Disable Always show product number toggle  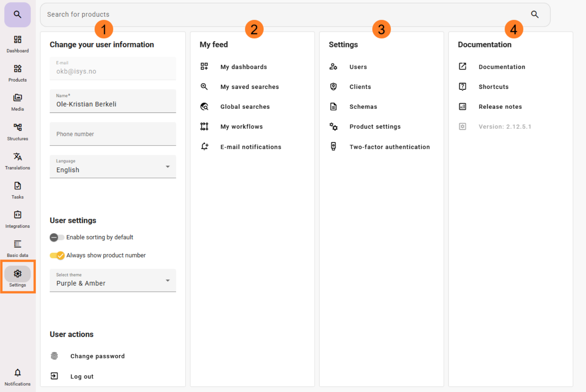point(57,255)
